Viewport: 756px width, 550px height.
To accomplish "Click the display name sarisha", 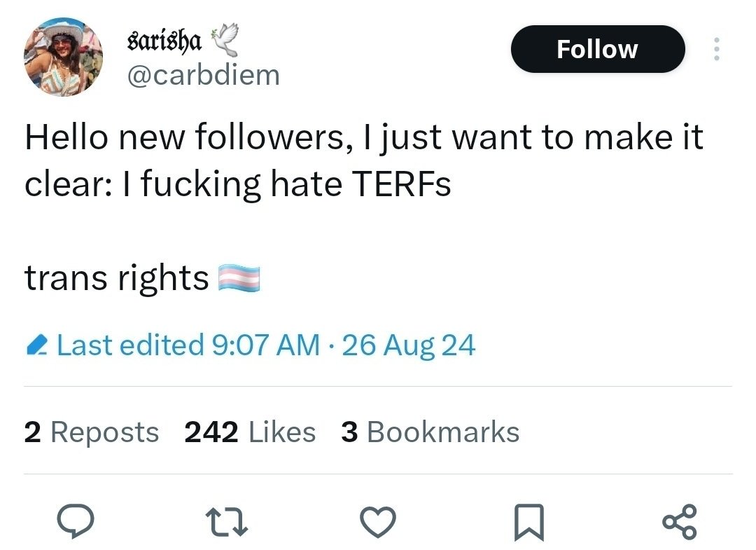I will click(x=165, y=41).
